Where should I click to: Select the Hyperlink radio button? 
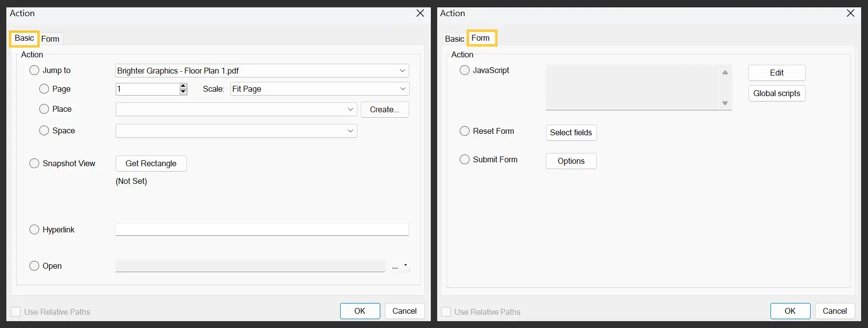click(x=34, y=229)
